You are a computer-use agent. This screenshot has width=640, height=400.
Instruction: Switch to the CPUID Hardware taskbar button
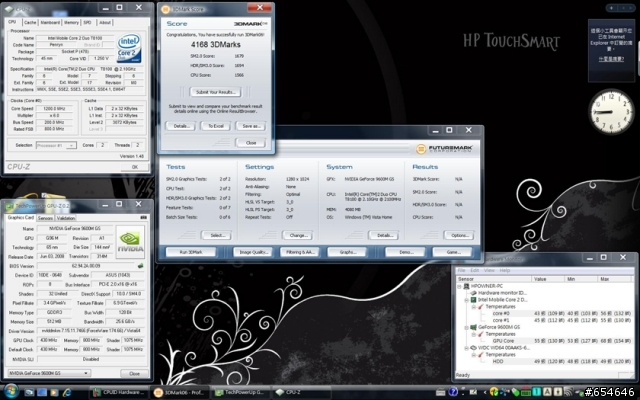[x=119, y=392]
